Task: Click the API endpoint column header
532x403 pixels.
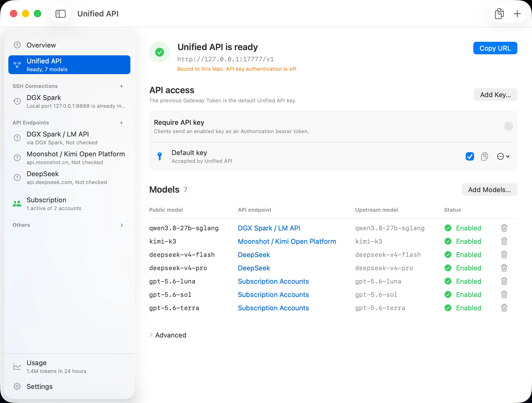Action: (x=255, y=210)
